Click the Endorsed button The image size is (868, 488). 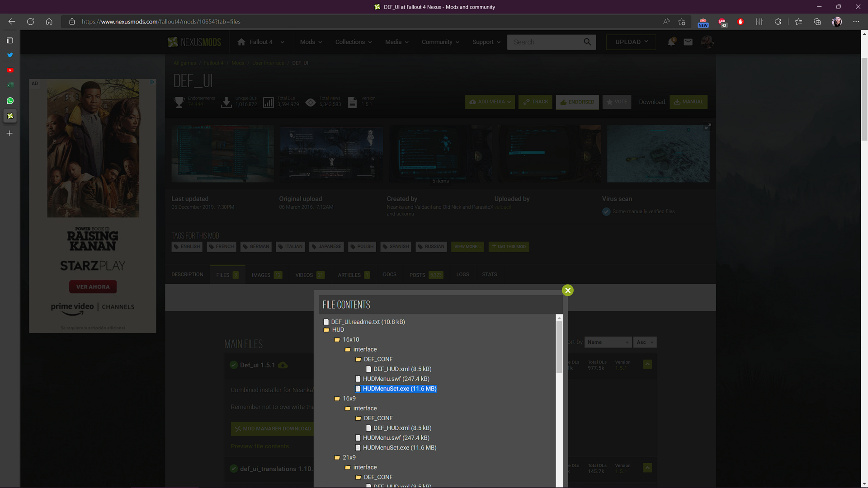pos(577,102)
